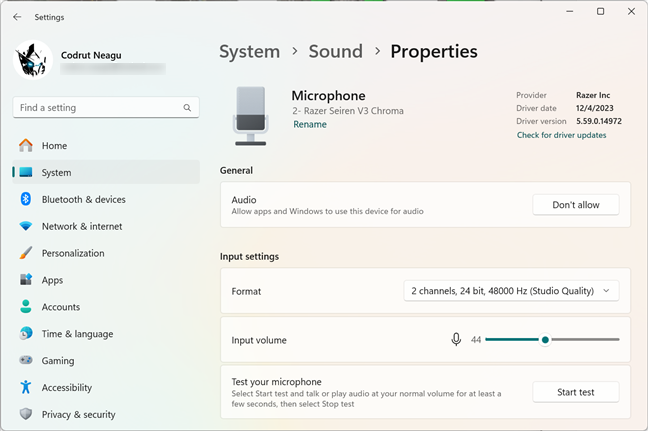
Task: Maximize the Settings window
Action: click(x=600, y=12)
